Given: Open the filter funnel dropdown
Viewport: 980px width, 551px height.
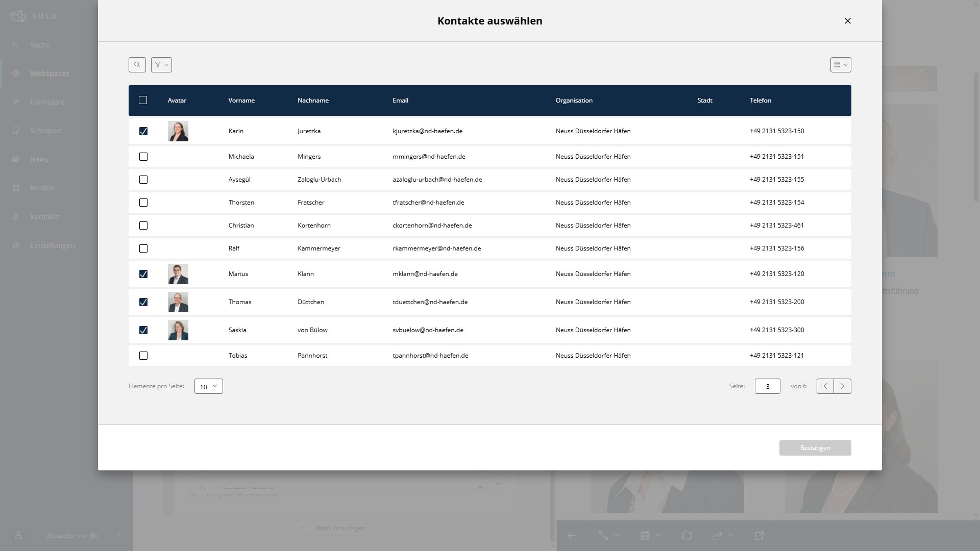Looking at the screenshot, I should coord(161,65).
